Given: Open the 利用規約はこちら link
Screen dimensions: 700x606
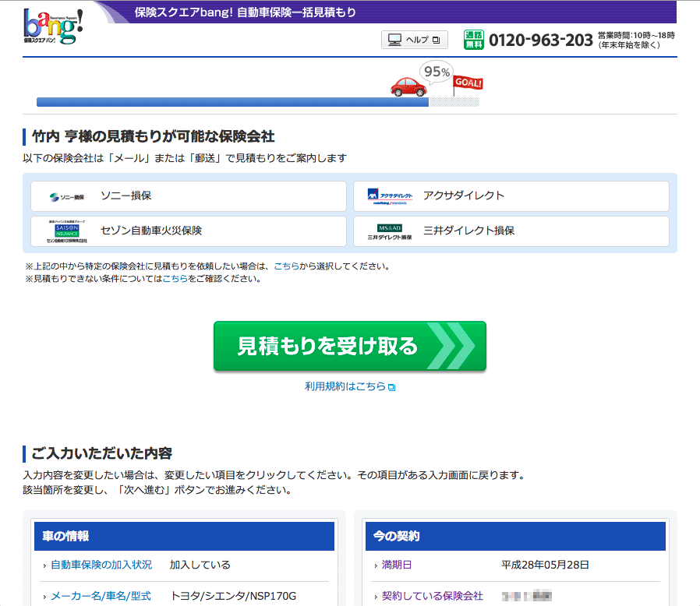Looking at the screenshot, I should tap(345, 386).
